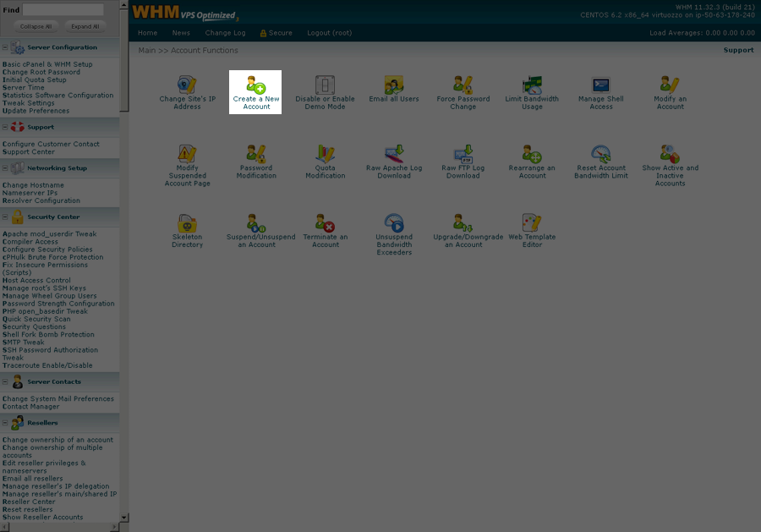
Task: Open Configure Customer Contact link
Action: [x=51, y=144]
